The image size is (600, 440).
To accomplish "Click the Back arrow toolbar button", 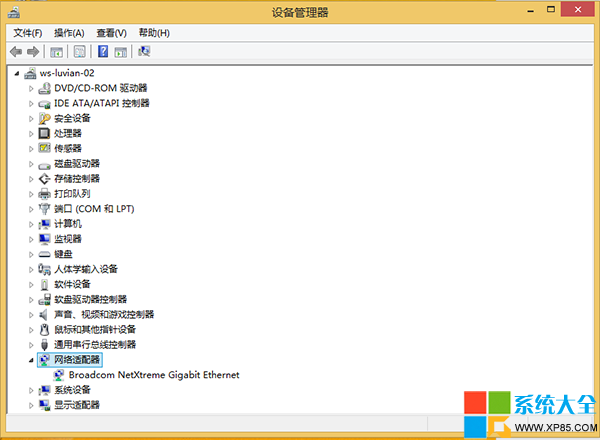I will (16, 52).
